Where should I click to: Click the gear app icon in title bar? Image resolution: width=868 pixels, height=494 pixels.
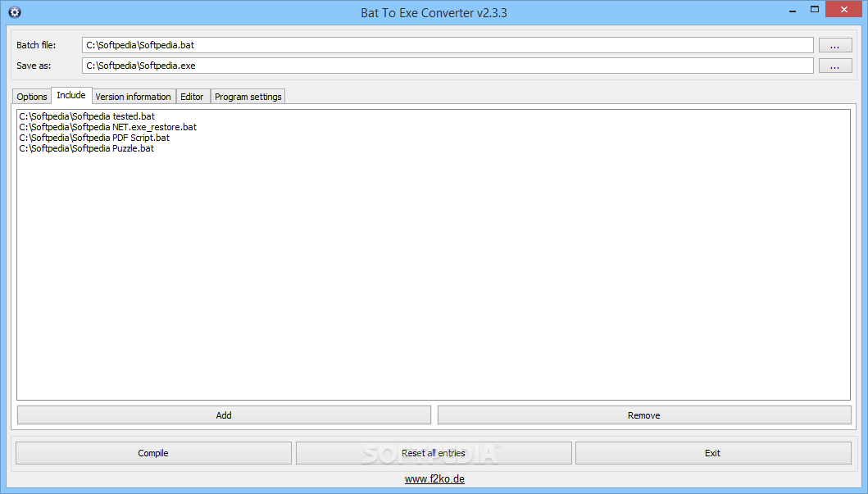15,12
